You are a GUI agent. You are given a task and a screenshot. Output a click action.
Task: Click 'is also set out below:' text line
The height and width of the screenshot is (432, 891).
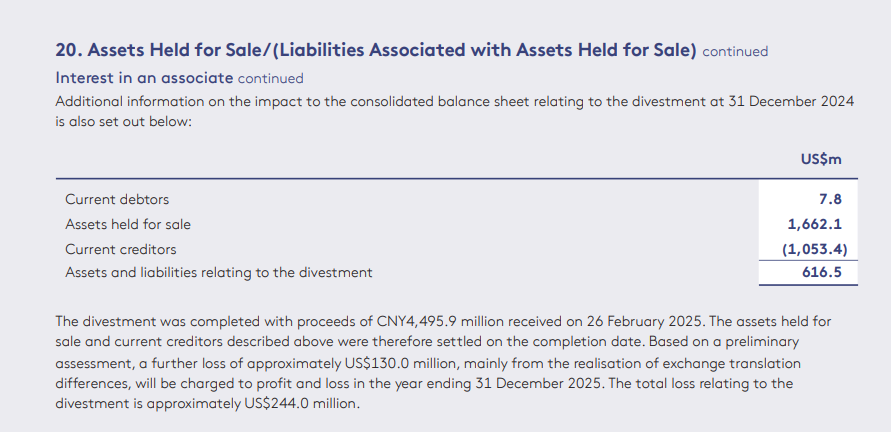124,122
